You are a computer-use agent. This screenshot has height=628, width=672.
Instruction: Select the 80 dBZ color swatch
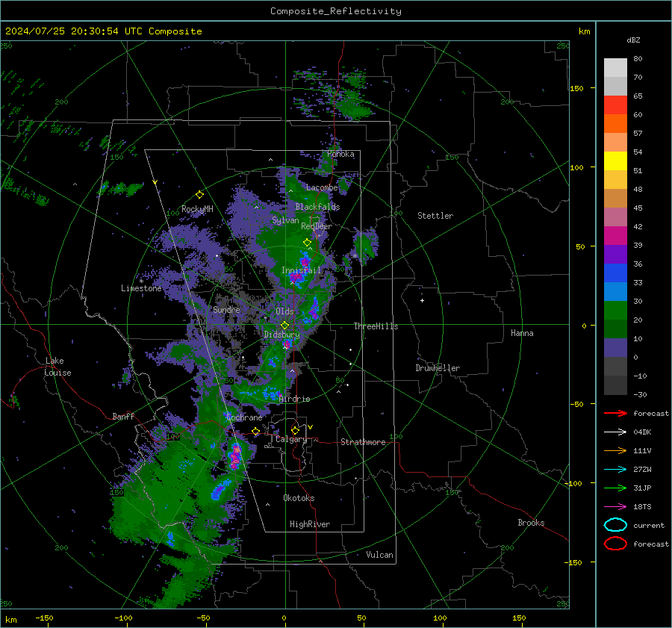point(615,68)
